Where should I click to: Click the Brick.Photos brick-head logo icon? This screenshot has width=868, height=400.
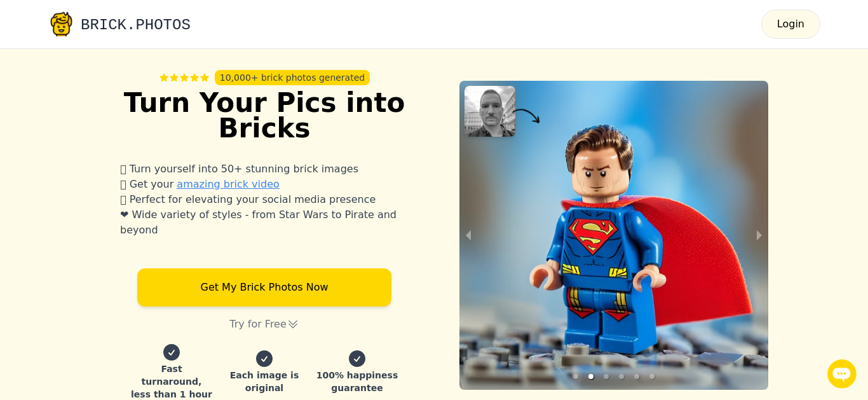click(61, 24)
